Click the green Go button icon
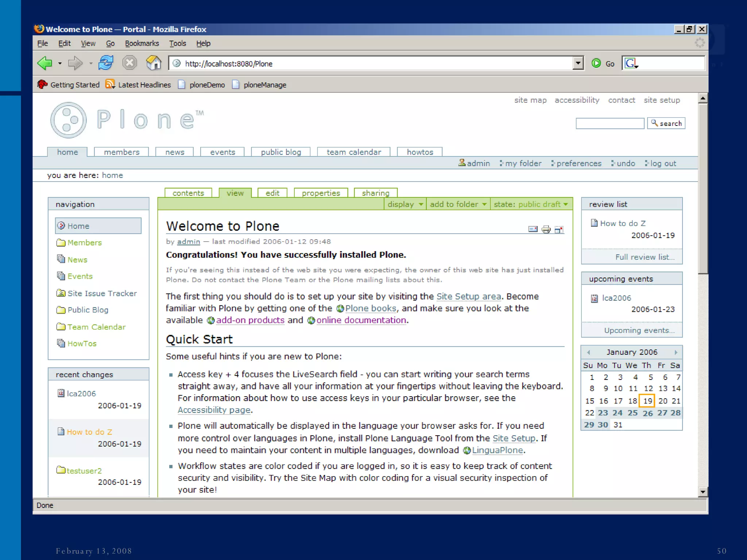This screenshot has height=560, width=747. [x=596, y=63]
